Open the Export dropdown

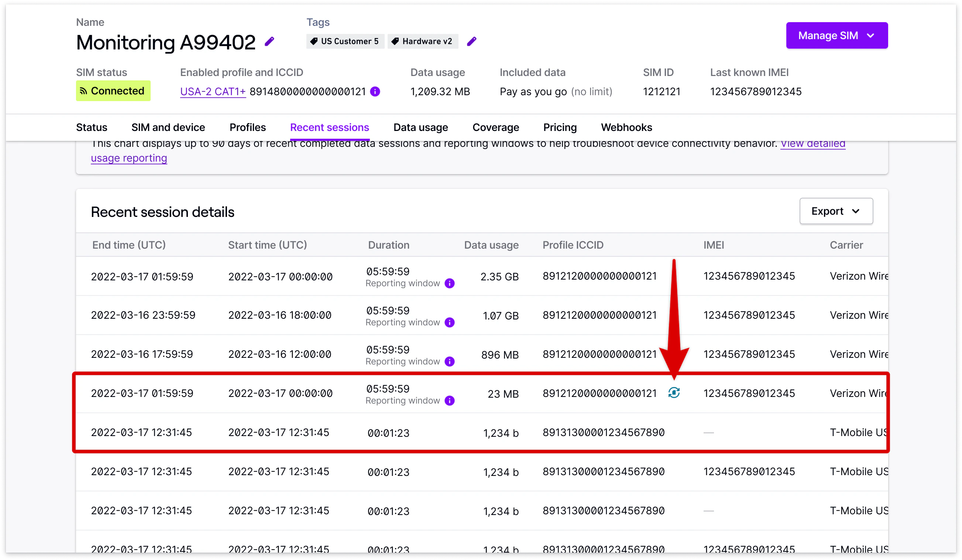click(836, 211)
